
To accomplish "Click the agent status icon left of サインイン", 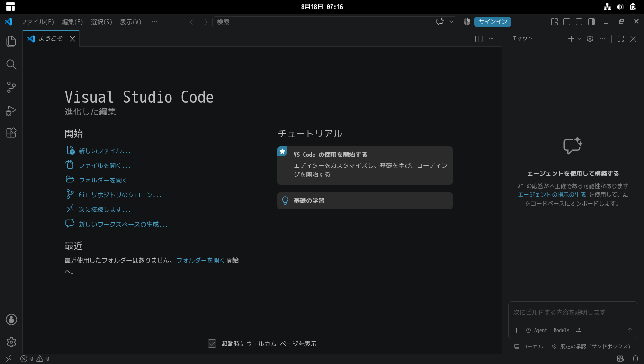I will coord(467,22).
